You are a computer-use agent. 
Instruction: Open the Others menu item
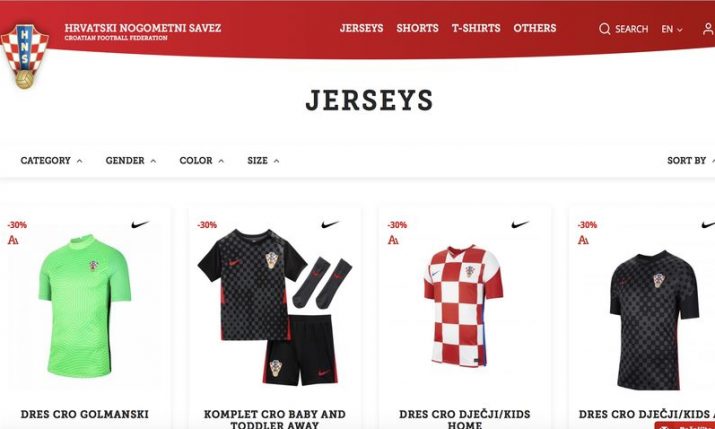535,28
